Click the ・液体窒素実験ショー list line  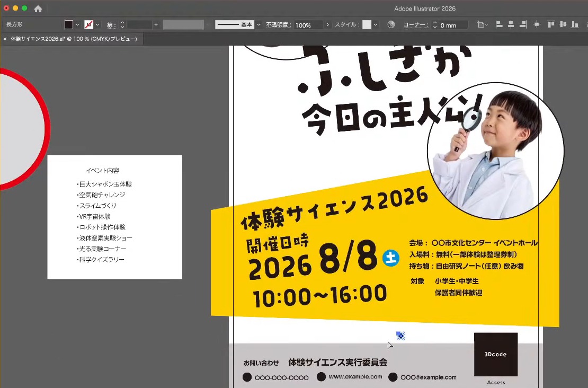click(x=104, y=238)
